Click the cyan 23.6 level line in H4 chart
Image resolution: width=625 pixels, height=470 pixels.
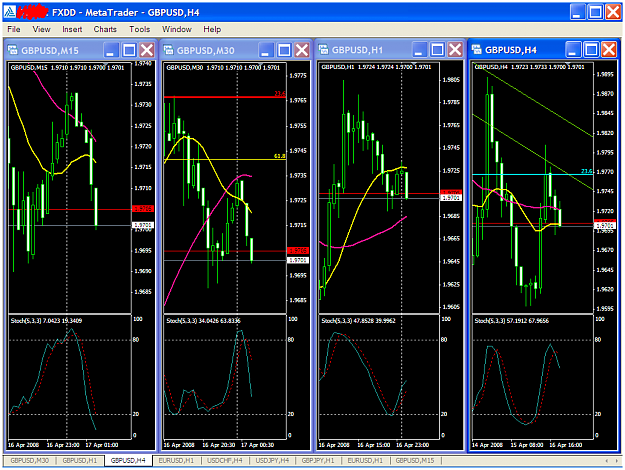[533, 174]
